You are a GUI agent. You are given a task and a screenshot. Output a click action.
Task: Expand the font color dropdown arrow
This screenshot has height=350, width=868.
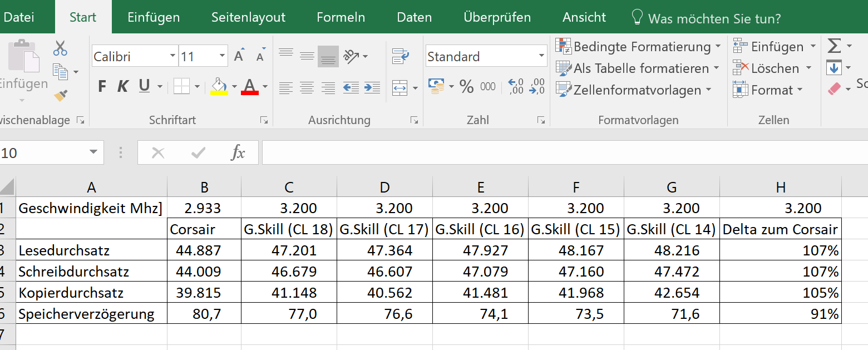(265, 87)
